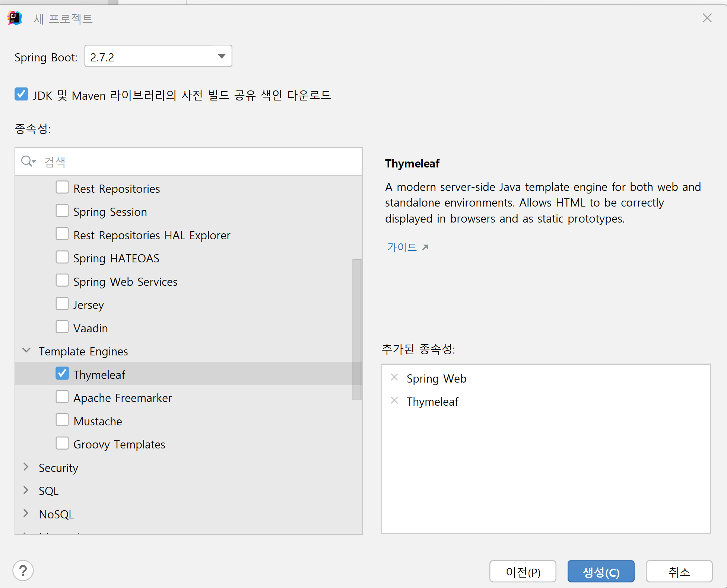Expand the SQL category
The image size is (727, 588).
[x=26, y=490]
